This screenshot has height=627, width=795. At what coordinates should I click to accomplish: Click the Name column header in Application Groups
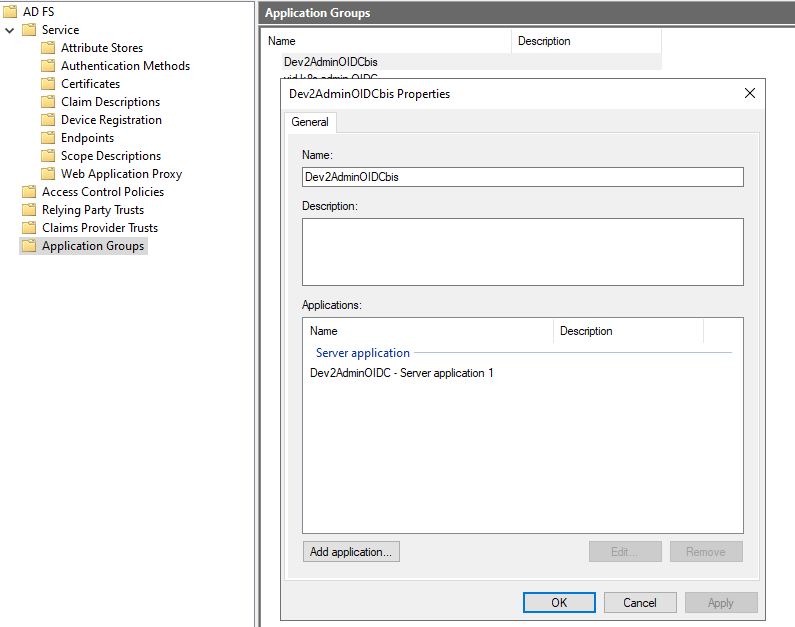pos(387,41)
